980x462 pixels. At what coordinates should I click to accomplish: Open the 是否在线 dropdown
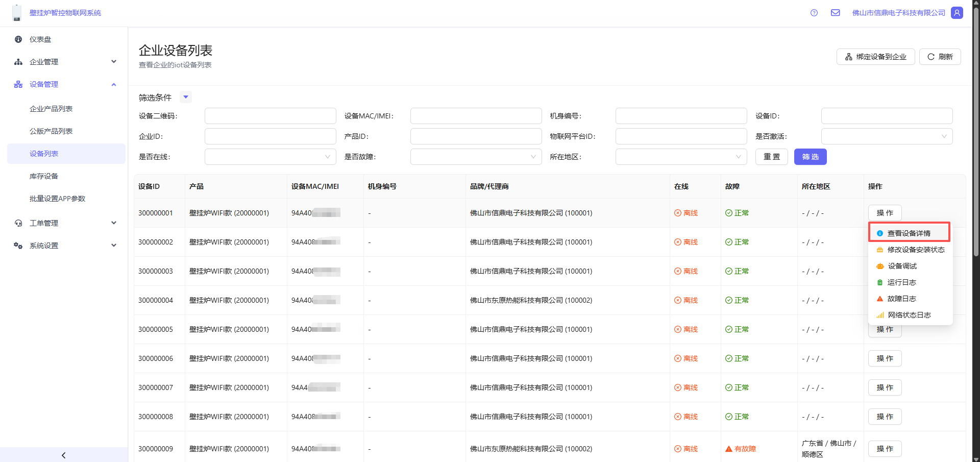(x=270, y=157)
